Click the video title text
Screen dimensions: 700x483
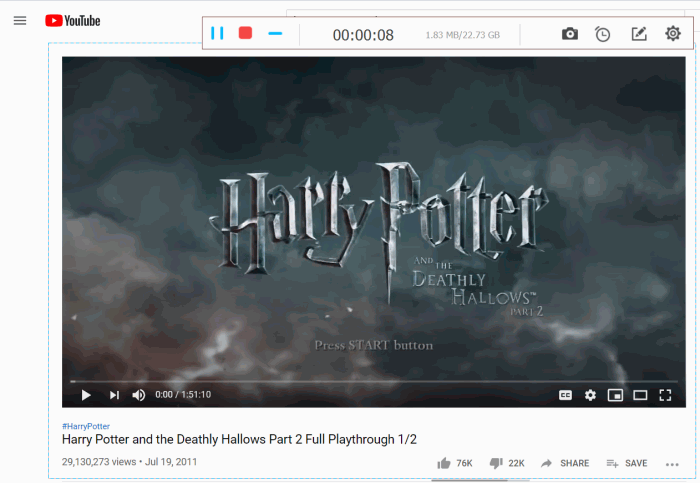[x=239, y=440]
